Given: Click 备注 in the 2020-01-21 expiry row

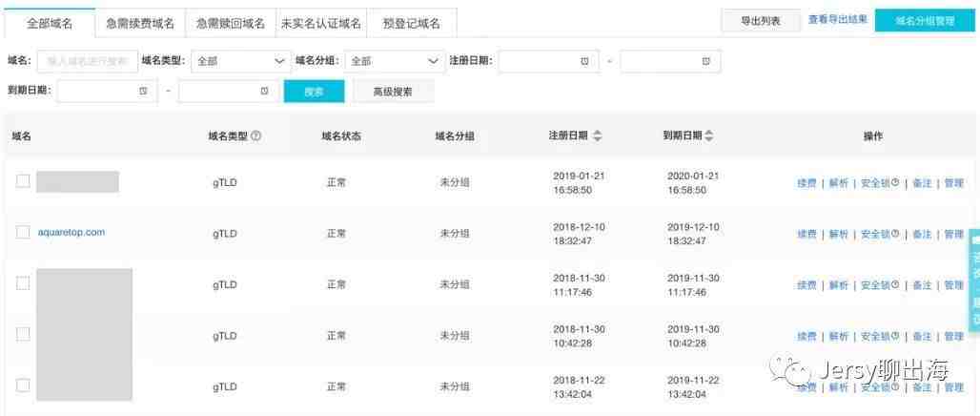Looking at the screenshot, I should point(922,183).
